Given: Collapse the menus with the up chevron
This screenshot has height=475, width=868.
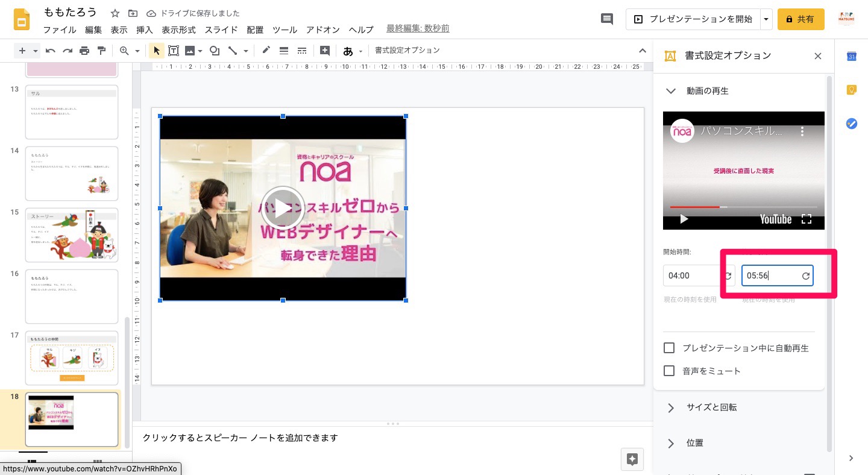Looking at the screenshot, I should coord(642,51).
